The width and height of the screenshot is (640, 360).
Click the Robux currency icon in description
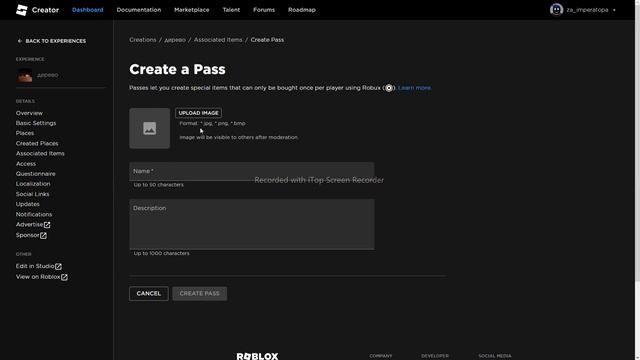click(x=389, y=88)
